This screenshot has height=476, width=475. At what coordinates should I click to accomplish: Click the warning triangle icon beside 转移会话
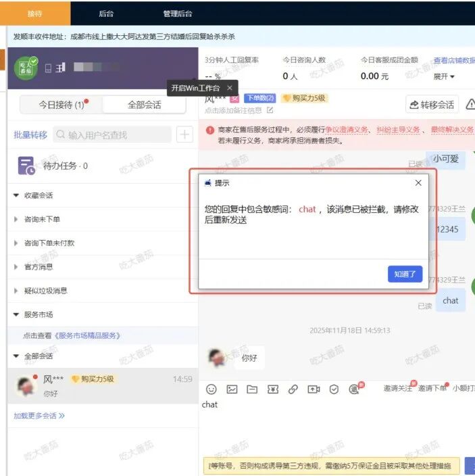[x=470, y=104]
